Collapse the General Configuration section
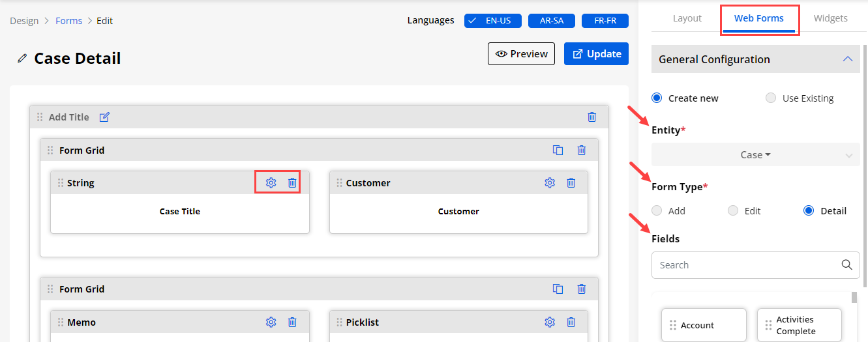868x342 pixels. point(847,59)
